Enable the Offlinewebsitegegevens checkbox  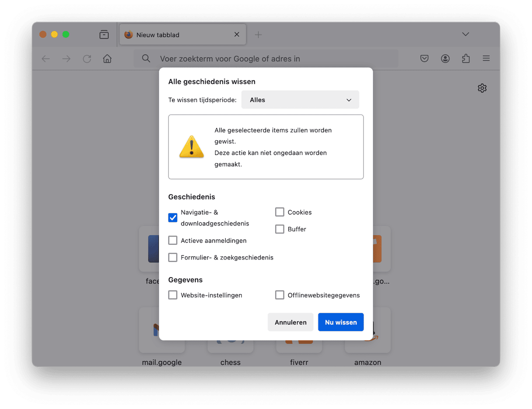[x=280, y=295]
